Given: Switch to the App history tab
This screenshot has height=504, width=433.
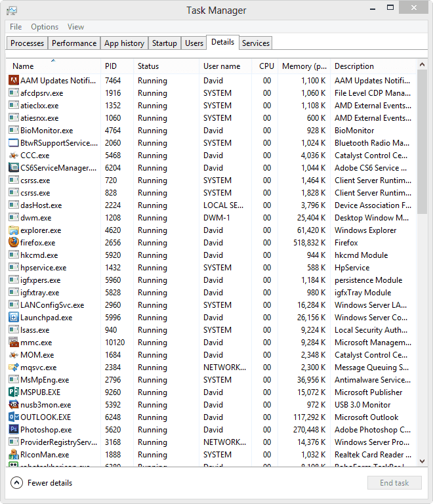Looking at the screenshot, I should (x=124, y=43).
